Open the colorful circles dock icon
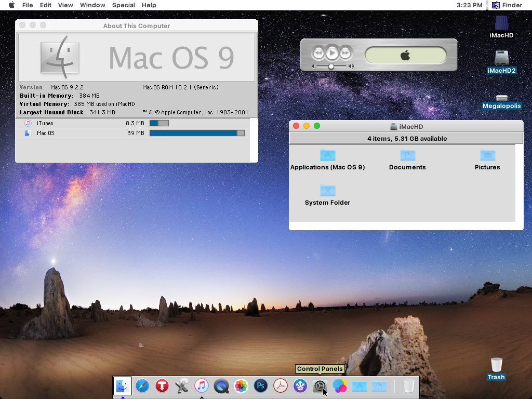Viewport: 532px width, 399px height. 340,386
